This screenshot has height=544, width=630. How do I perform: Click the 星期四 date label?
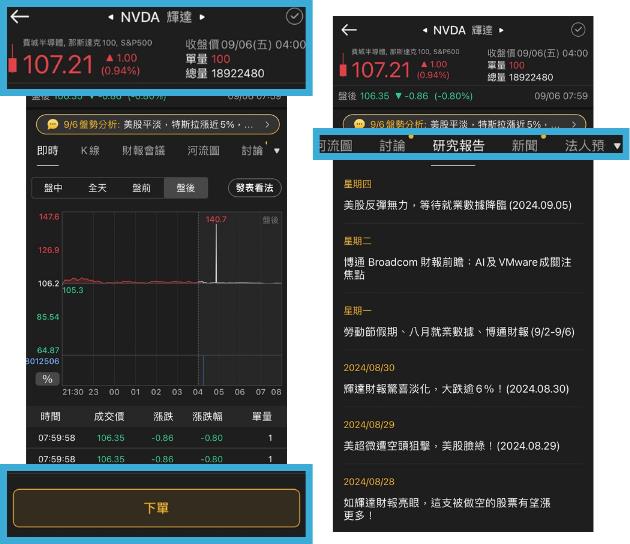[x=357, y=184]
